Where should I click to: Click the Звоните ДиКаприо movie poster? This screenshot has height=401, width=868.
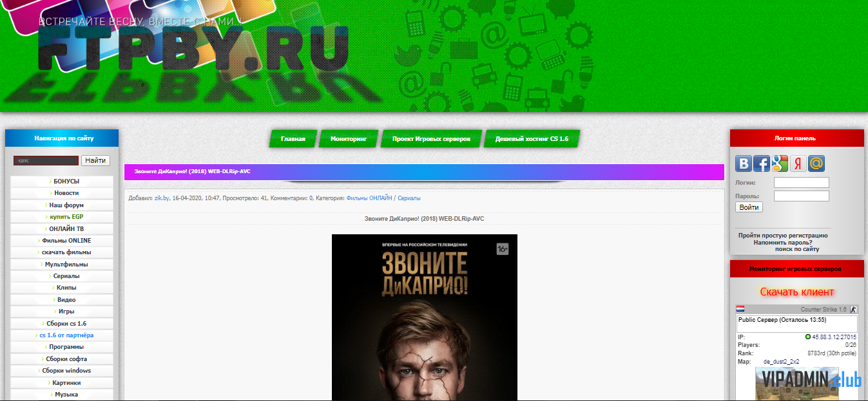click(x=425, y=317)
